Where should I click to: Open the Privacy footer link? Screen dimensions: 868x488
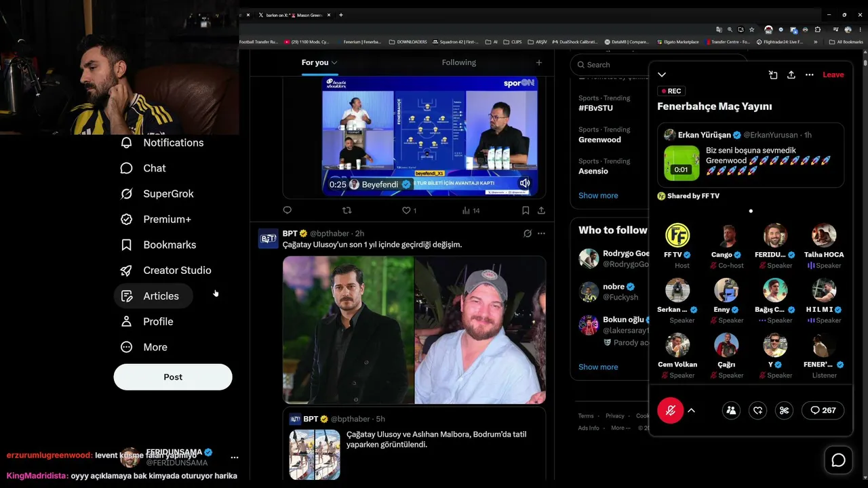[615, 416]
